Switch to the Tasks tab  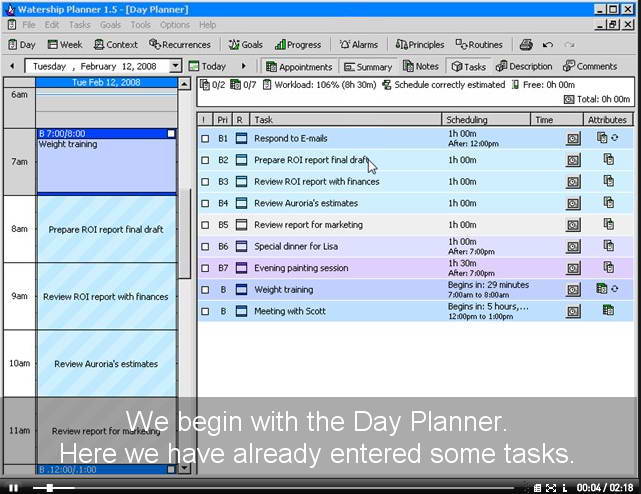click(x=468, y=66)
